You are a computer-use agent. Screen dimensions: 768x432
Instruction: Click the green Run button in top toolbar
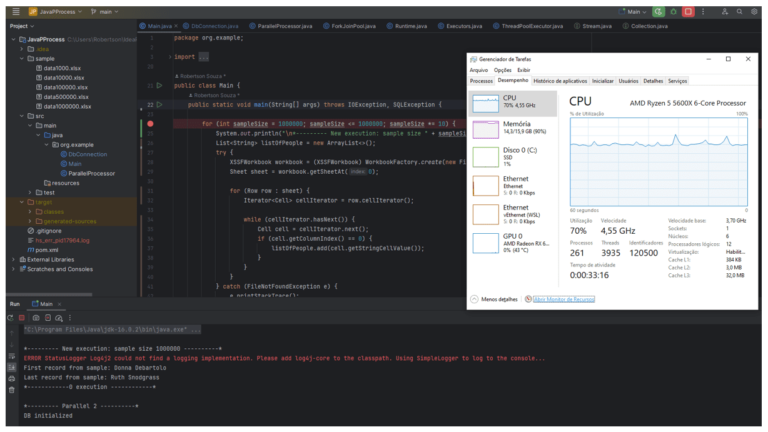[659, 11]
